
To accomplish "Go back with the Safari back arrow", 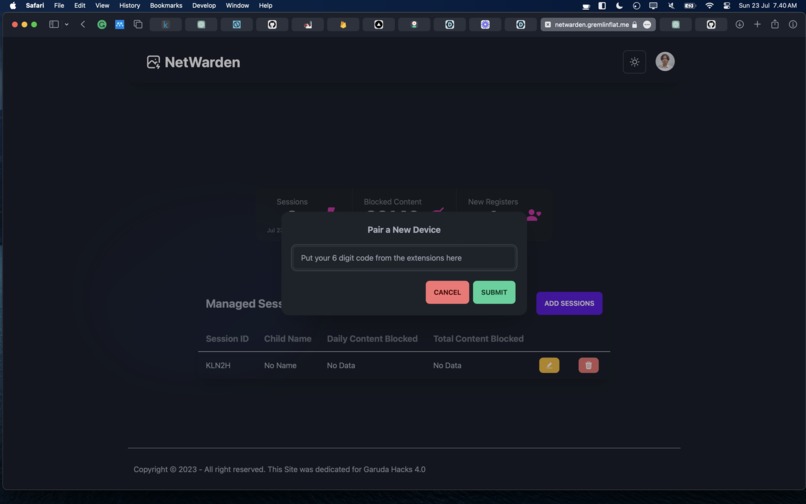I will (x=83, y=24).
